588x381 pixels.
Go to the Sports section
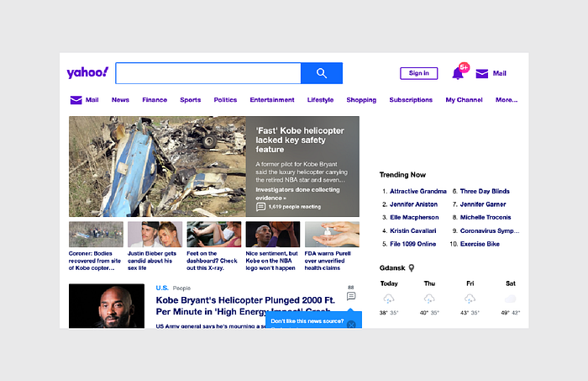(191, 100)
